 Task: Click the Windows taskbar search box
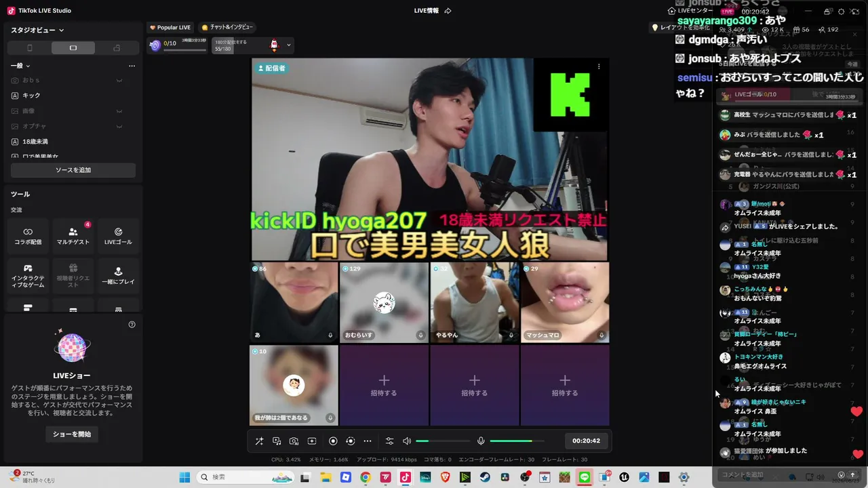[245, 477]
